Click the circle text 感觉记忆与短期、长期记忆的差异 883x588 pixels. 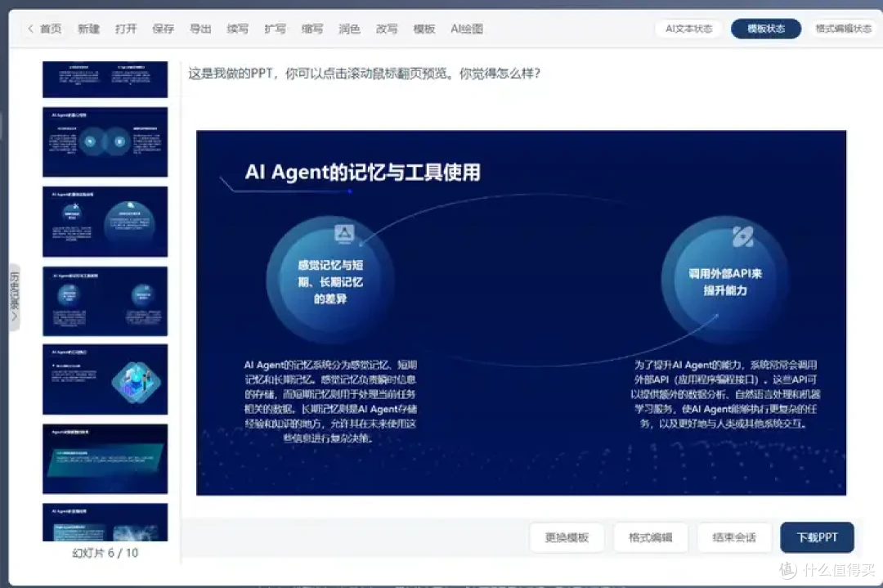330,281
